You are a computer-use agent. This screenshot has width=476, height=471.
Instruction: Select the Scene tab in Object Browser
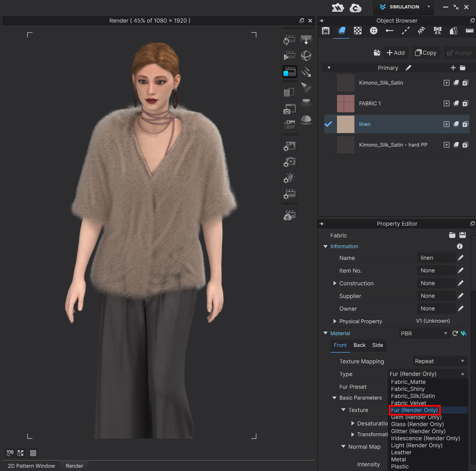pyautogui.click(x=325, y=31)
